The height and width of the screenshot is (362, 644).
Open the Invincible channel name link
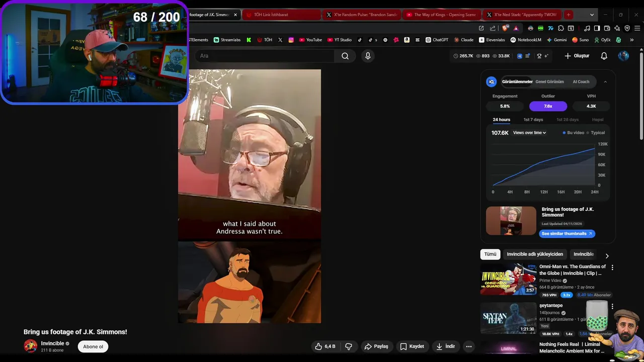tap(52, 343)
